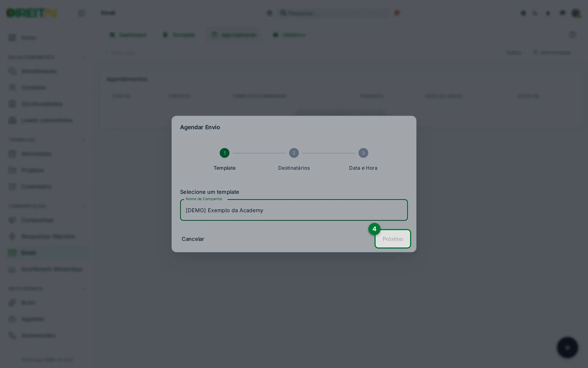The height and width of the screenshot is (368, 588).
Task: Open the Dashboard tab in Email page
Action: tap(128, 35)
